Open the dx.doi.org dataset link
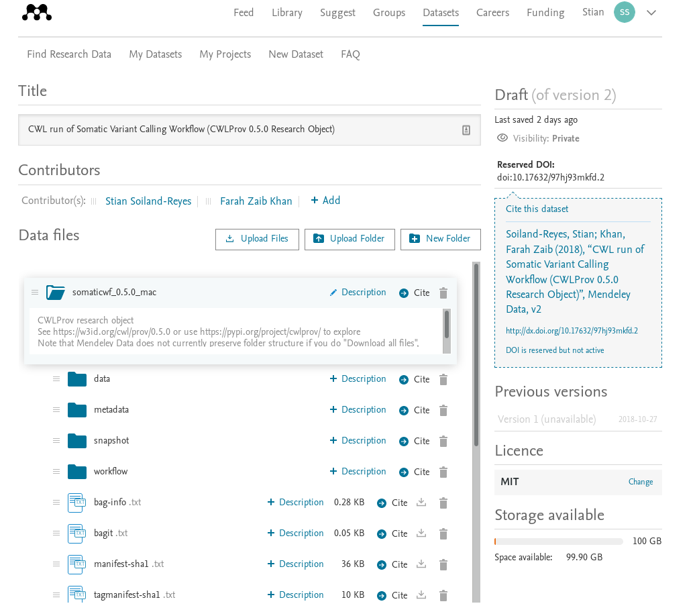 pos(572,330)
